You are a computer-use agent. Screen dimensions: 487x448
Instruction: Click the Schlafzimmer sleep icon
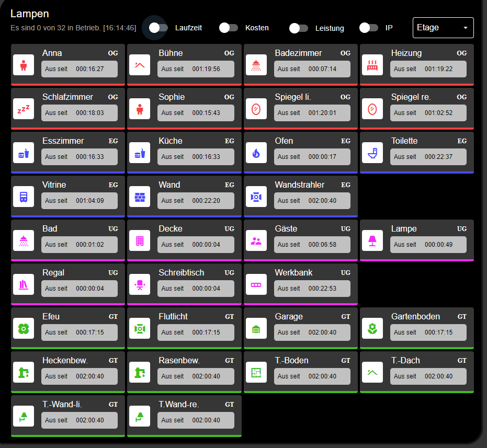pyautogui.click(x=24, y=109)
